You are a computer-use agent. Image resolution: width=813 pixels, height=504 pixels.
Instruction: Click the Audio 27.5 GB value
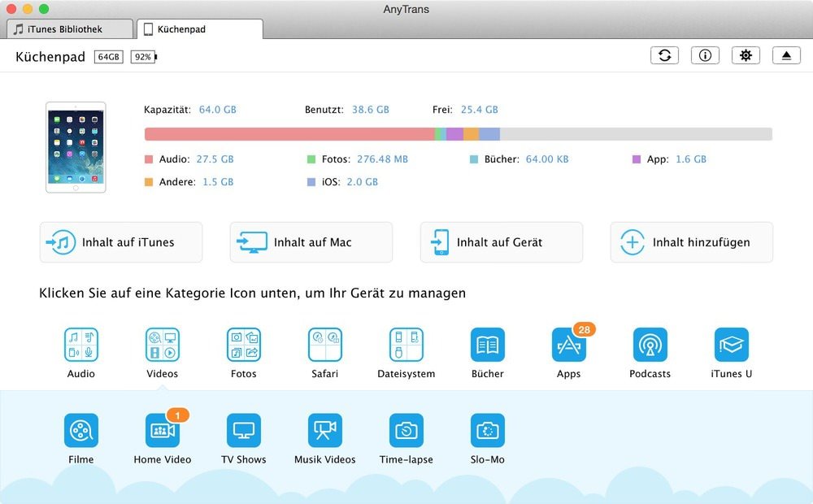215,159
